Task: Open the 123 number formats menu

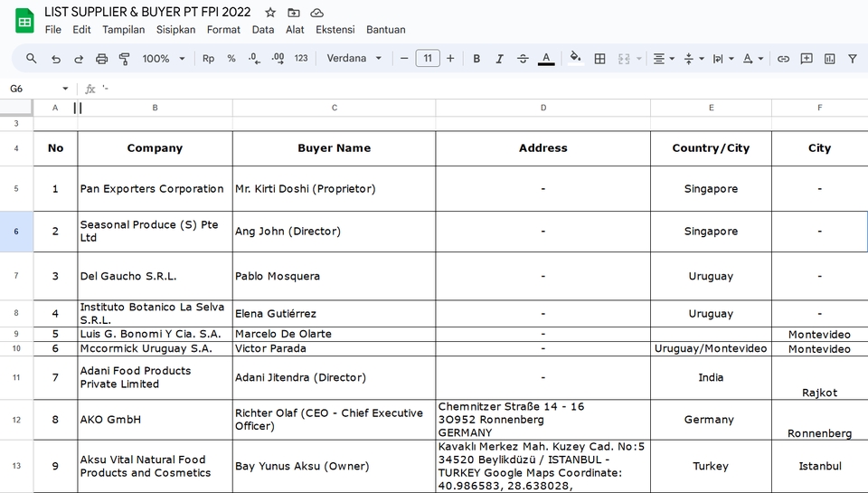Action: (301, 58)
